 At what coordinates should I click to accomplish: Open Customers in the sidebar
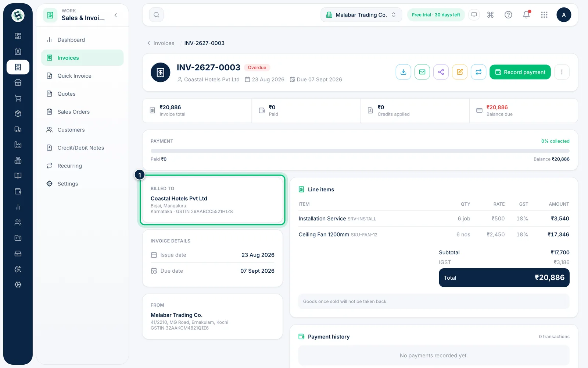click(82, 130)
